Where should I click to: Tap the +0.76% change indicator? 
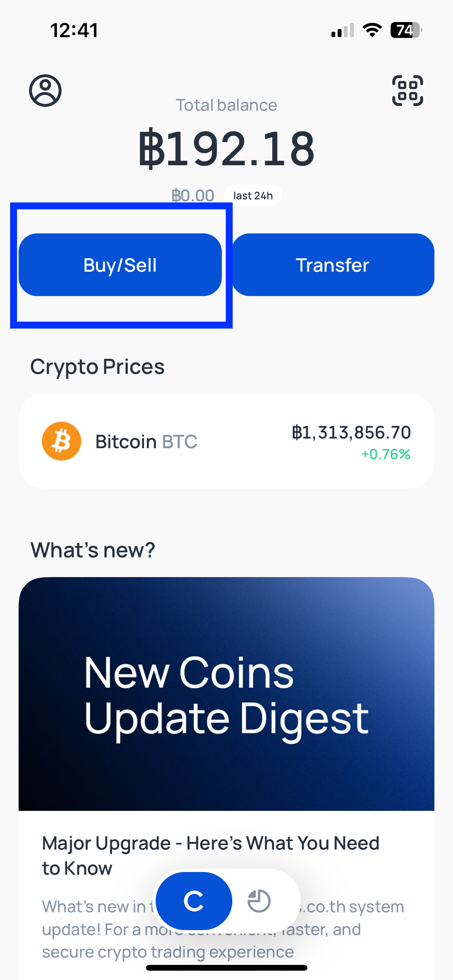pos(386,454)
